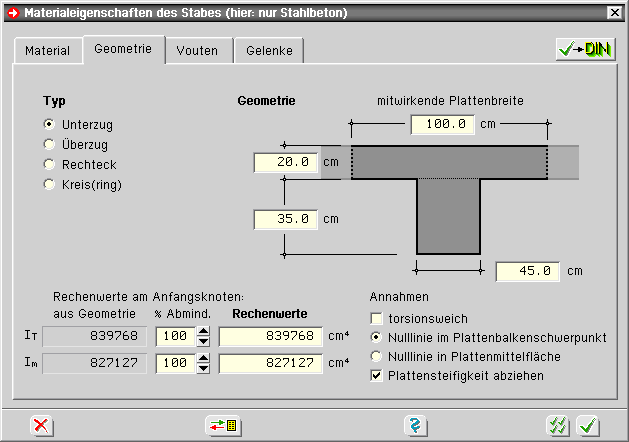Decrease Im percent Abmind. stepper down
This screenshot has height=442, width=629.
[x=204, y=369]
